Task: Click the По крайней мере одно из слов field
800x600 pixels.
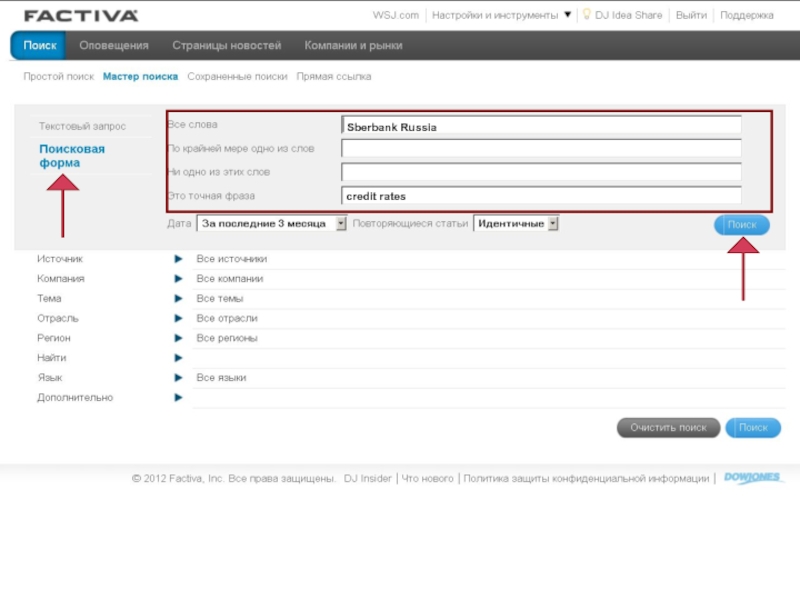Action: coord(541,148)
